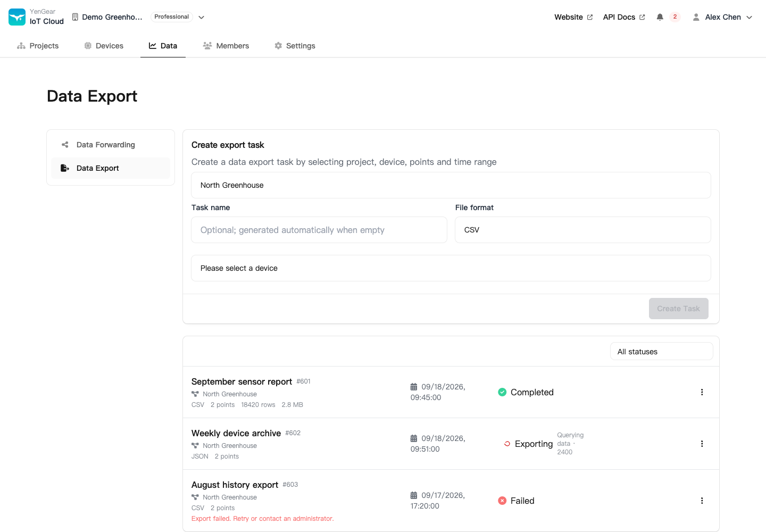The image size is (766, 532).
Task: Click the Settings gear icon
Action: 278,46
